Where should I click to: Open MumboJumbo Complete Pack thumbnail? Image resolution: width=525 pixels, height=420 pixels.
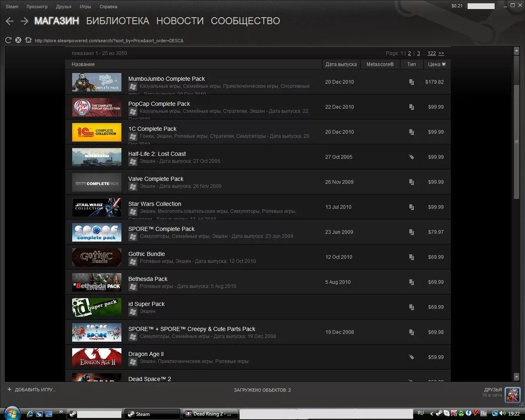[x=97, y=82]
